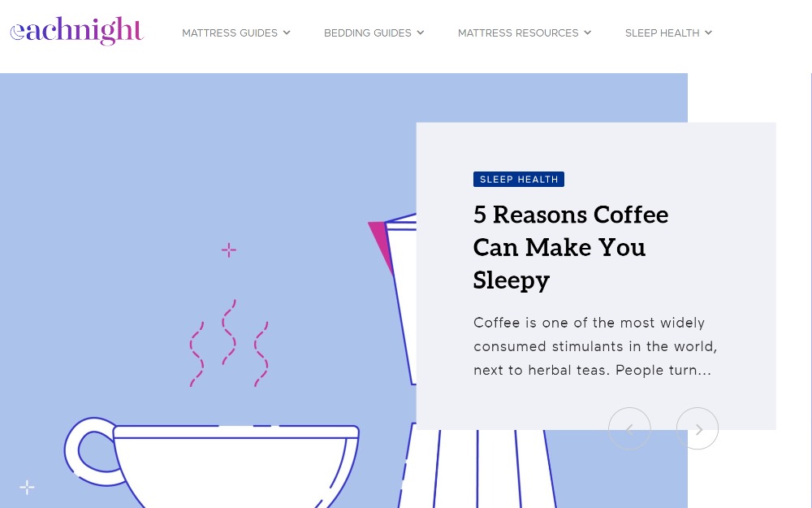Expand the Mattress Resources chevron
The height and width of the screenshot is (508, 812).
point(587,33)
